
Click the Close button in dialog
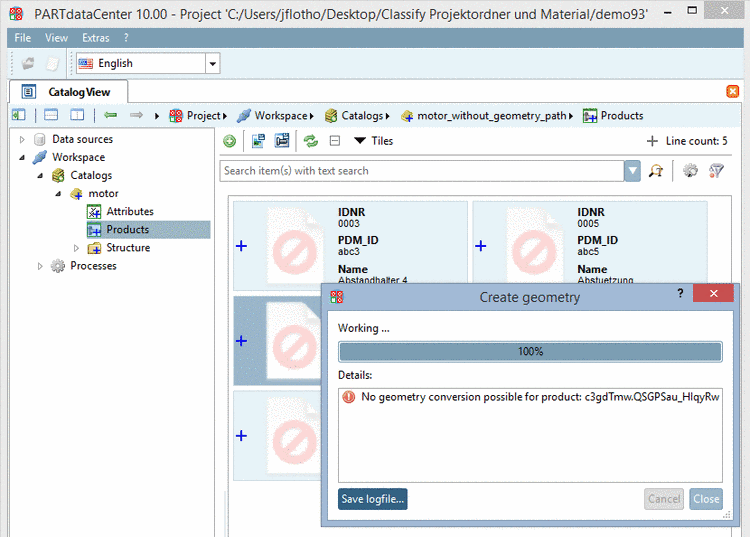(x=706, y=499)
